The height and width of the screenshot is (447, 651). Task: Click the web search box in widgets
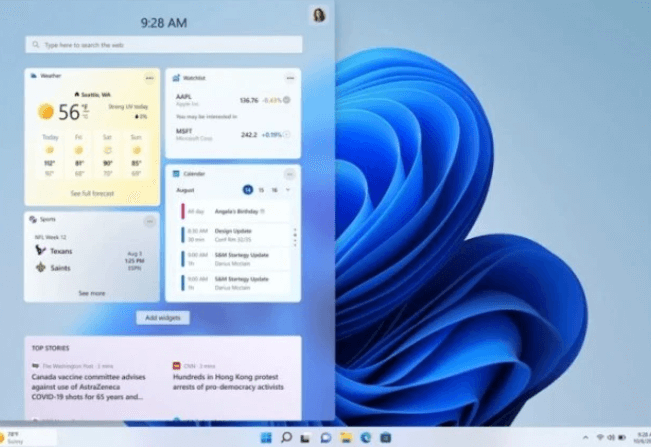[164, 44]
